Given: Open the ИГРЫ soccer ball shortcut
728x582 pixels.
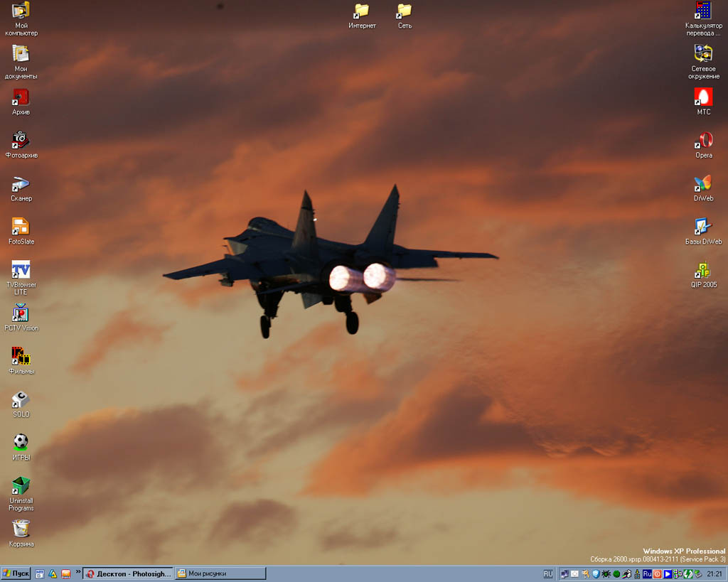Looking at the screenshot, I should 21,442.
